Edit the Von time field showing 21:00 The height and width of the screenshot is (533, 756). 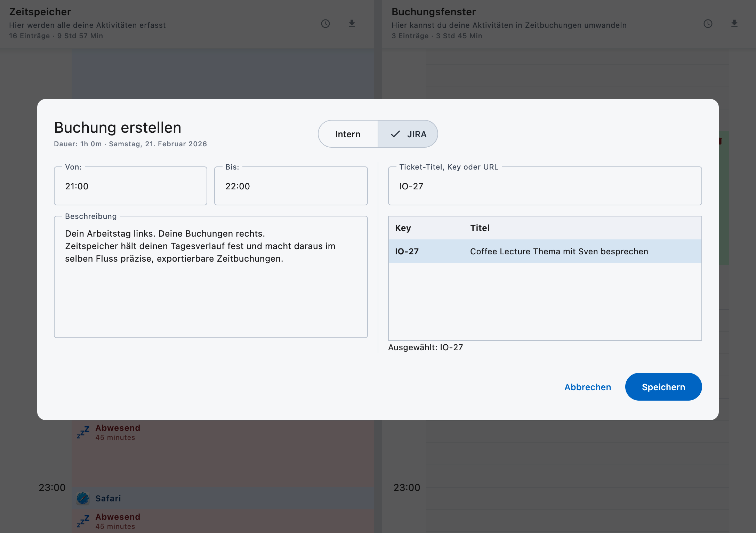(130, 186)
